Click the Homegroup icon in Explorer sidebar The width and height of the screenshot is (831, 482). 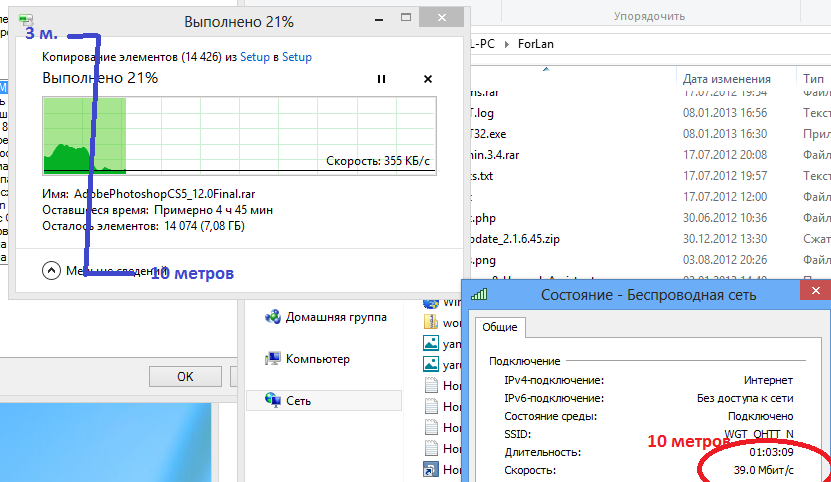pos(273,317)
